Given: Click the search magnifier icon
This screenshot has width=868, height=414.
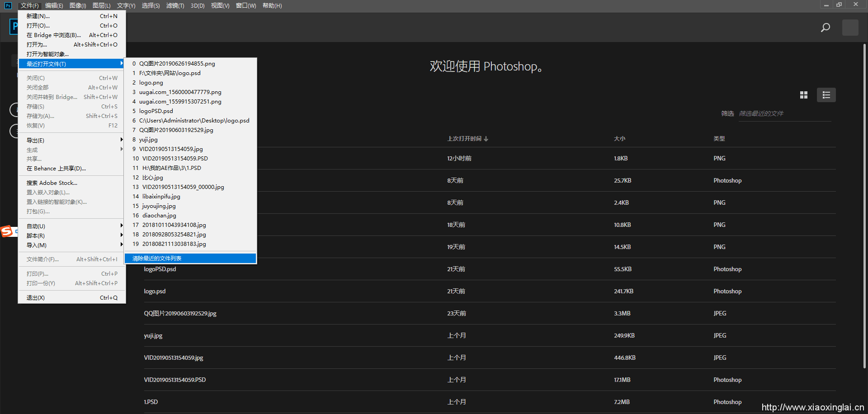Looking at the screenshot, I should (x=825, y=28).
